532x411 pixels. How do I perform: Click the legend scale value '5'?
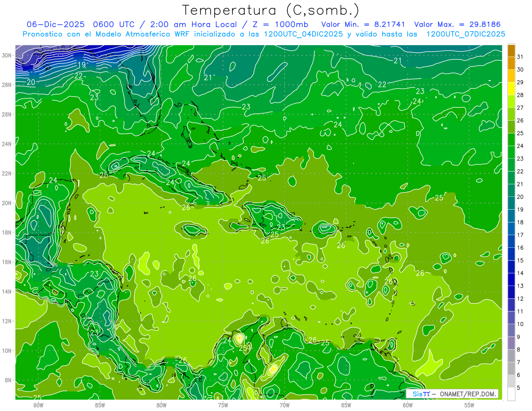pyautogui.click(x=519, y=388)
